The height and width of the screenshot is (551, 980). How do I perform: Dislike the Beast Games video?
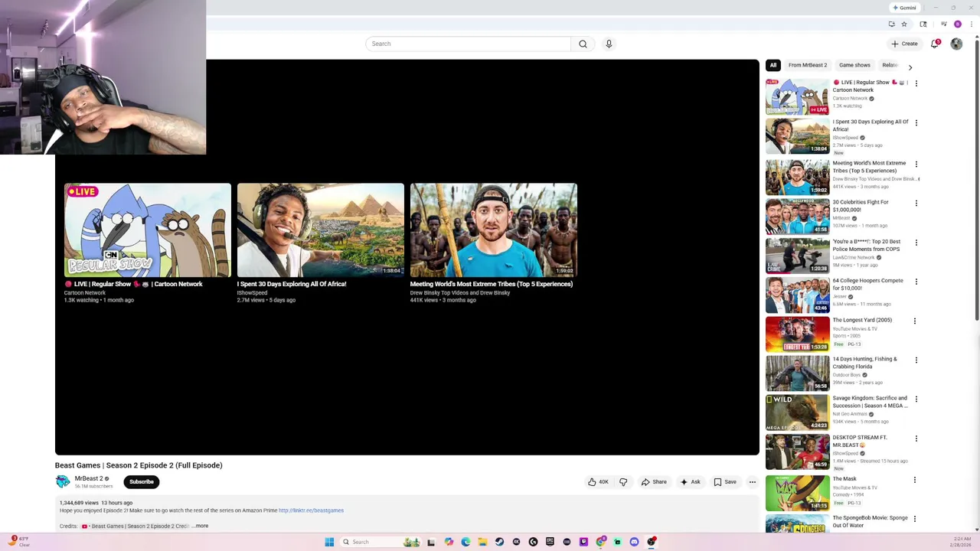click(623, 482)
